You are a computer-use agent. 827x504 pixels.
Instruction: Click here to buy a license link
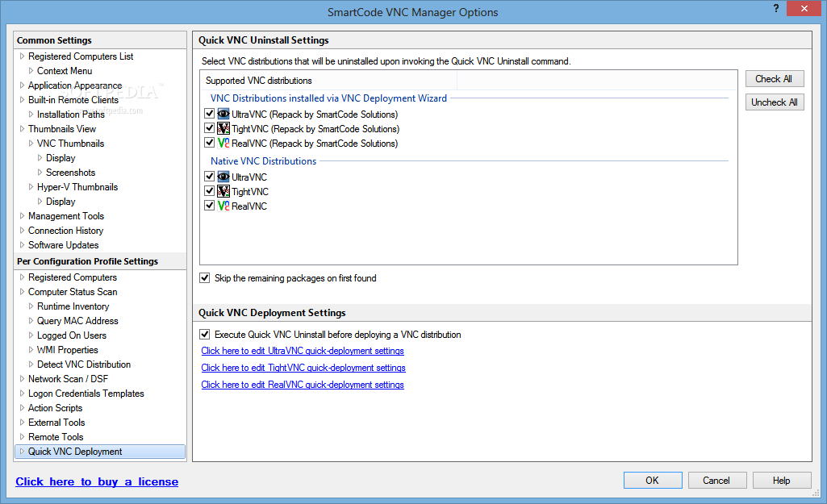[x=97, y=481]
